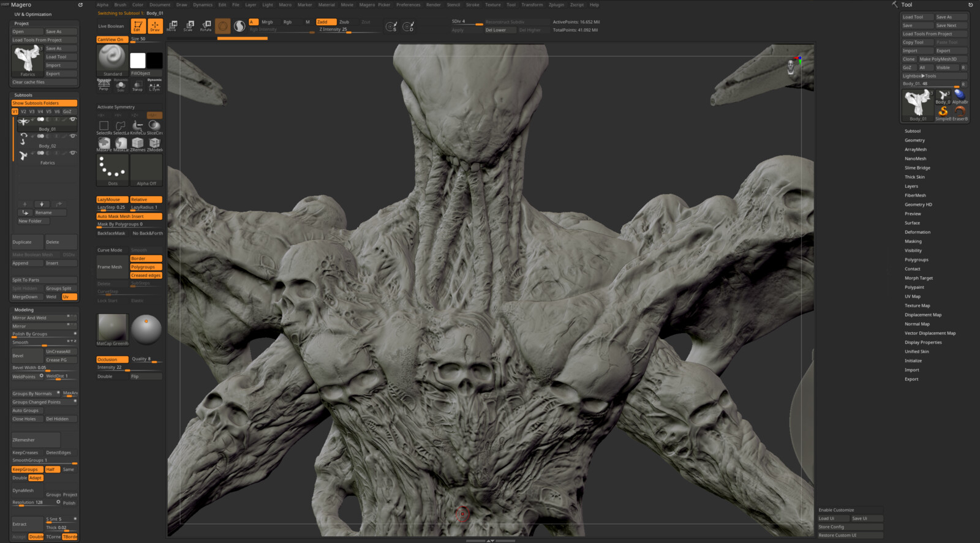
Task: Select the SimpleBrush tool icon
Action: click(x=943, y=112)
